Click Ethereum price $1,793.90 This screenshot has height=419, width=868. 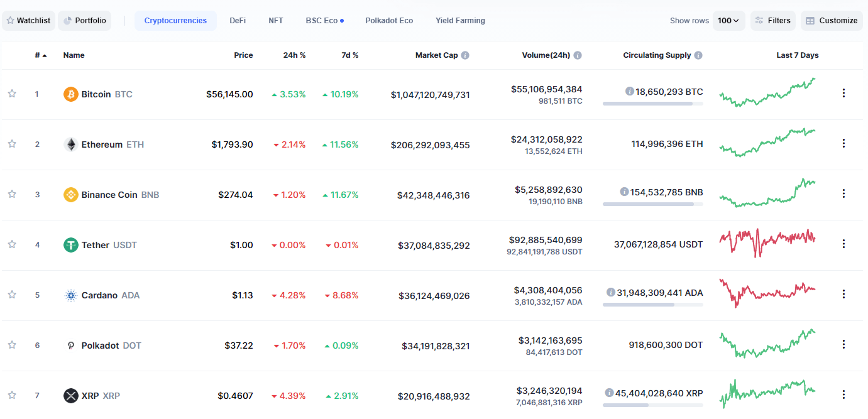tap(232, 144)
